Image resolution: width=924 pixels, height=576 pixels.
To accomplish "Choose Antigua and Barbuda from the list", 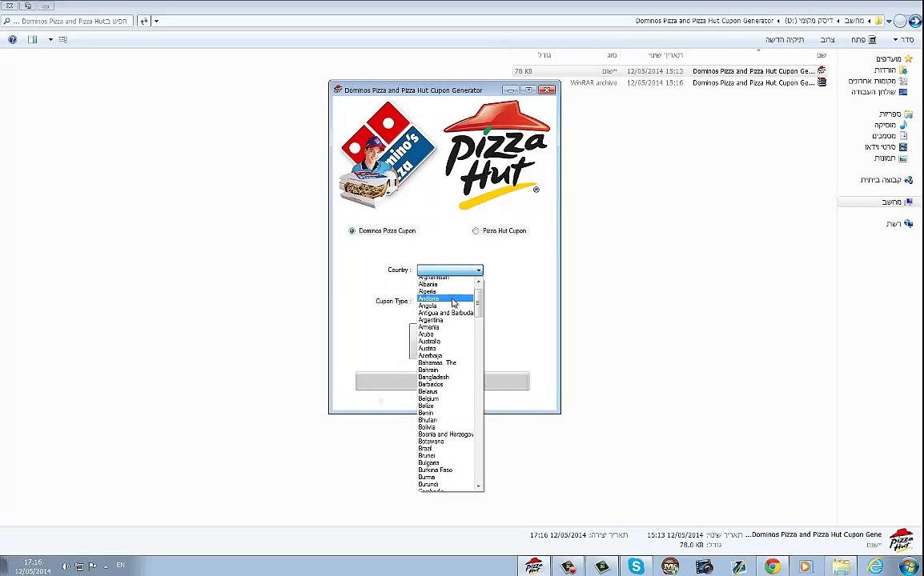I will tap(445, 313).
